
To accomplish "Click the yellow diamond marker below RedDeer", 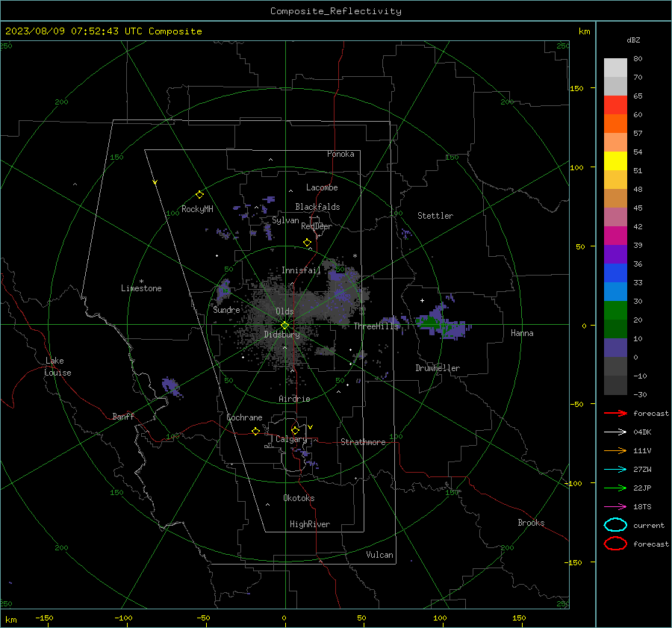I will coord(307,242).
